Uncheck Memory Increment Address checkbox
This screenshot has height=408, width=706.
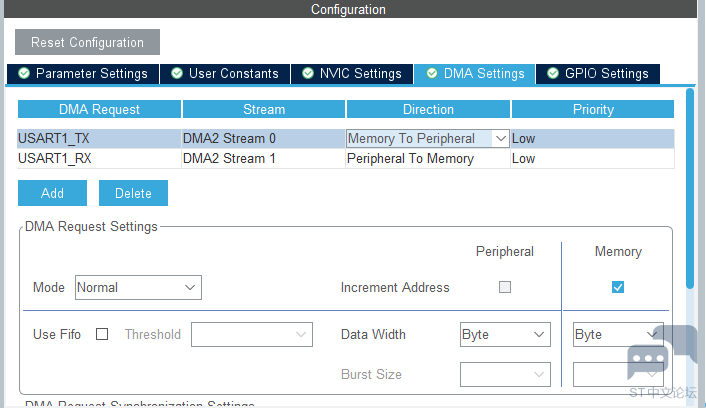pyautogui.click(x=618, y=287)
